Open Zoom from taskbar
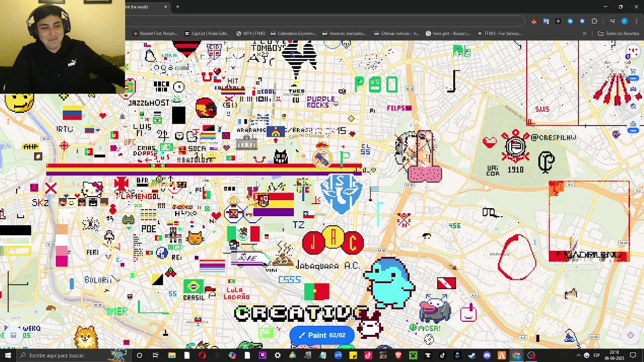 click(x=338, y=355)
